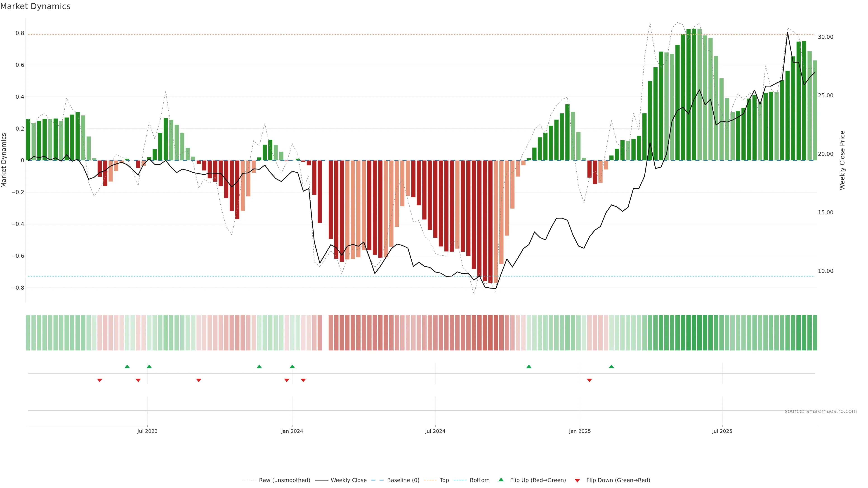Click the Weekly Close Price axis title
Screen dimensions: 868x488
pos(842,160)
